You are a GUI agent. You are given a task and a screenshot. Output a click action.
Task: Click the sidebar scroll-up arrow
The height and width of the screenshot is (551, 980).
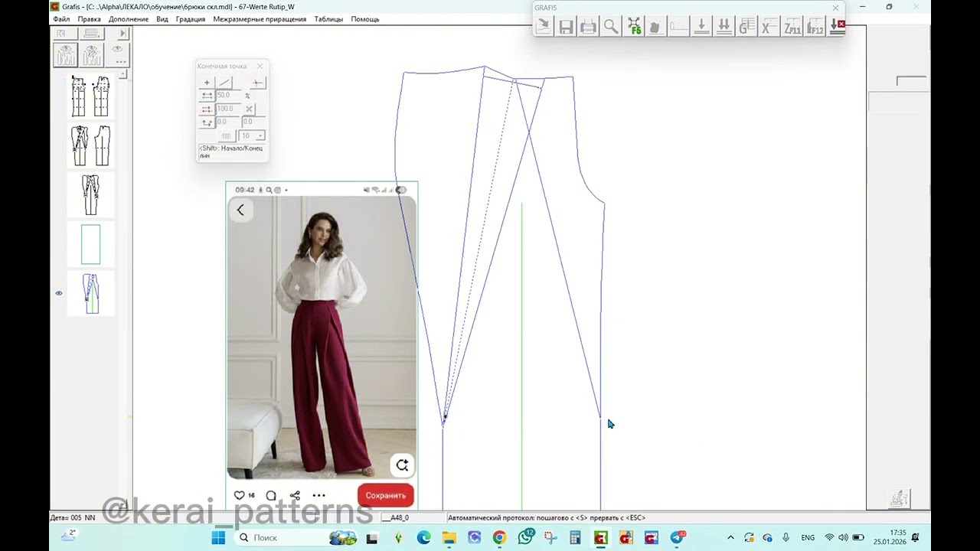pos(122,74)
